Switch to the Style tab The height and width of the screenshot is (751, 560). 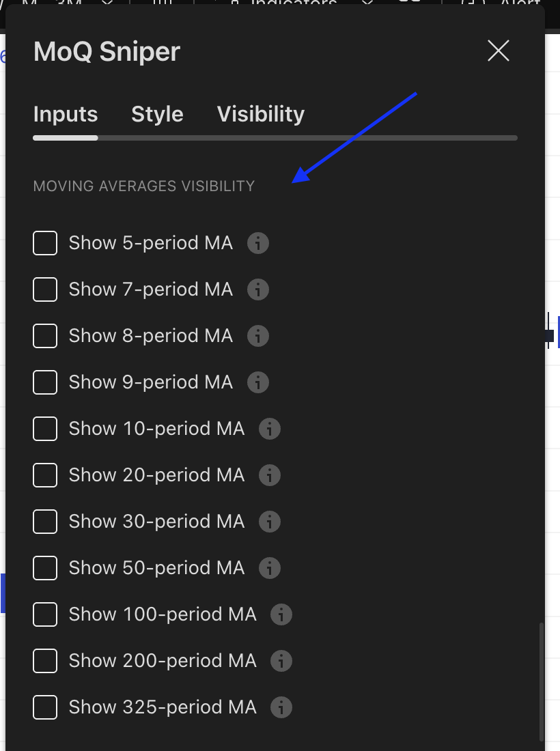pos(157,114)
